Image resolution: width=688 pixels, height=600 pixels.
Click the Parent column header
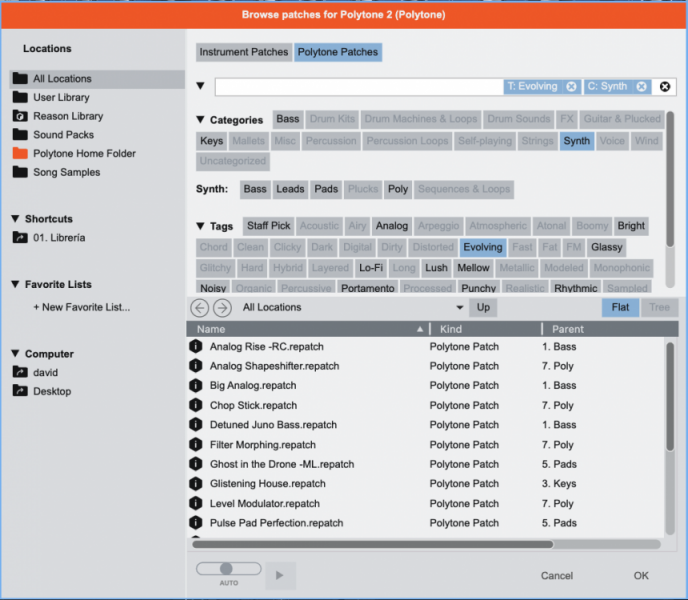click(x=610, y=329)
